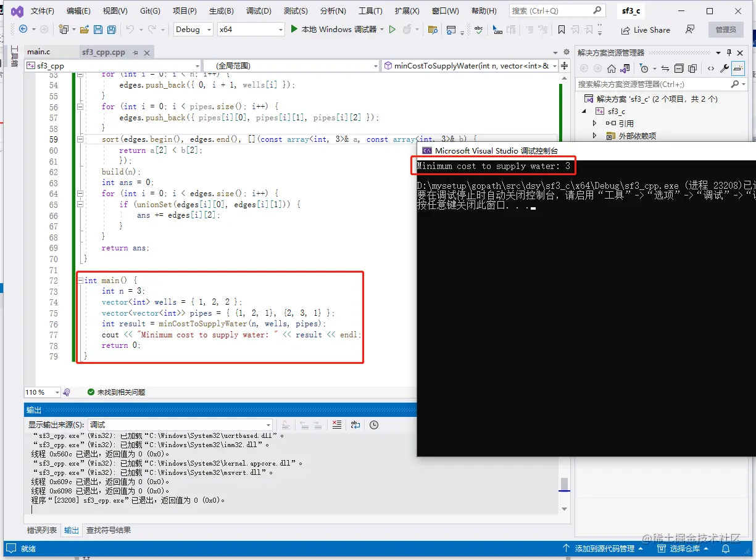Click the bookmark toggle icon in toolbar
The height and width of the screenshot is (560, 756).
pos(562,29)
